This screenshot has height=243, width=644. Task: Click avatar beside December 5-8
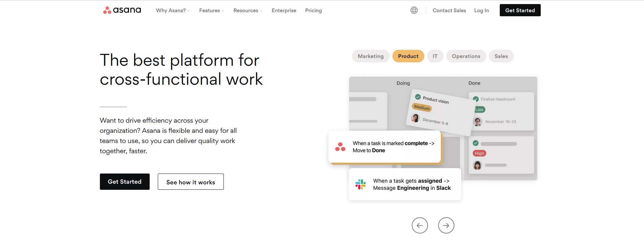click(x=415, y=118)
